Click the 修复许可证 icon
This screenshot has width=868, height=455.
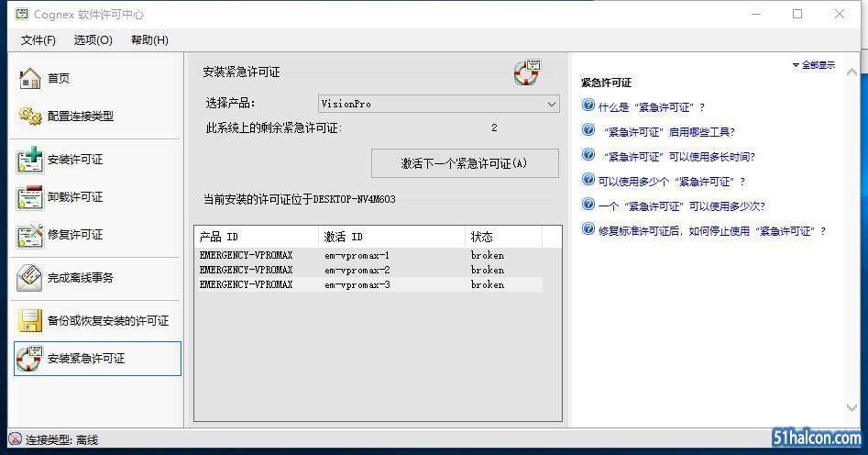point(30,235)
